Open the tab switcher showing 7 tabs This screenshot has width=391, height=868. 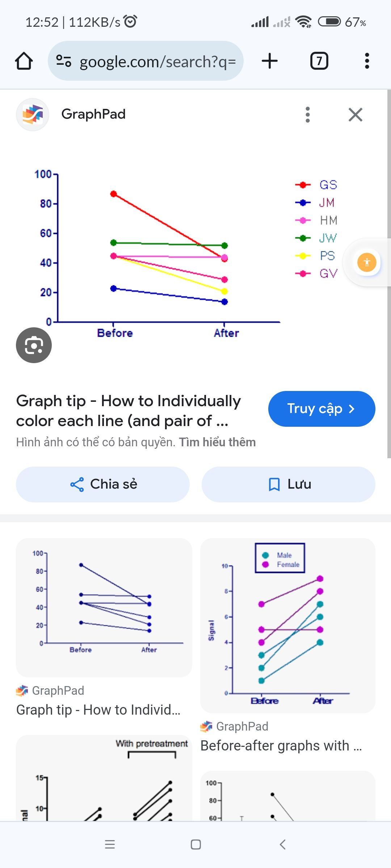pyautogui.click(x=319, y=61)
